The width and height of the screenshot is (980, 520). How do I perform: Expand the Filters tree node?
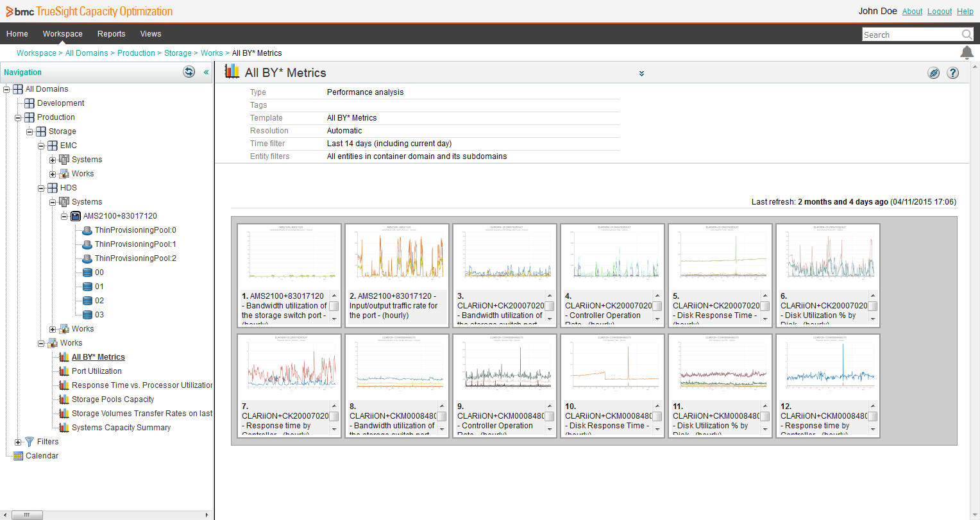pos(18,442)
